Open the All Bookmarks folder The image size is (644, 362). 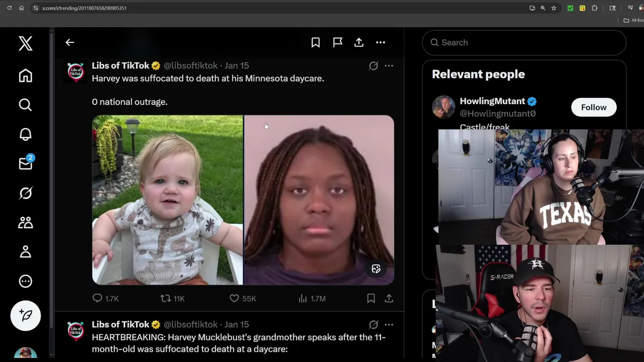[x=633, y=21]
